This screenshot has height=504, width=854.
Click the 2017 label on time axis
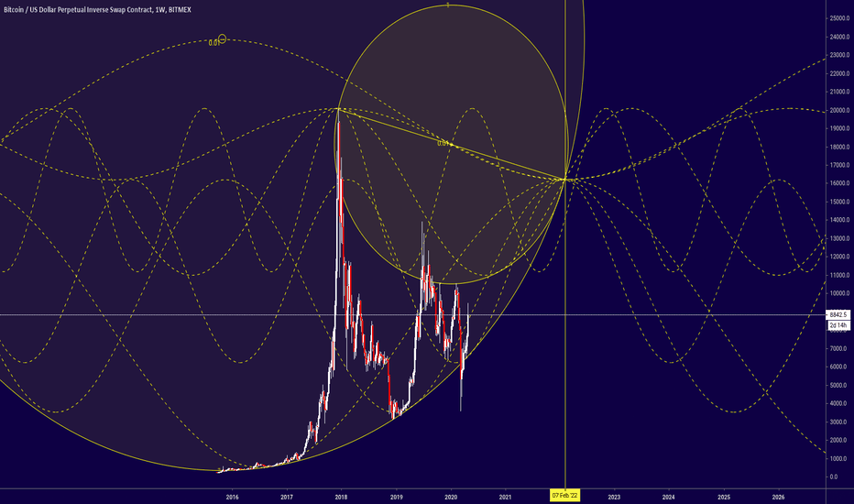(287, 497)
